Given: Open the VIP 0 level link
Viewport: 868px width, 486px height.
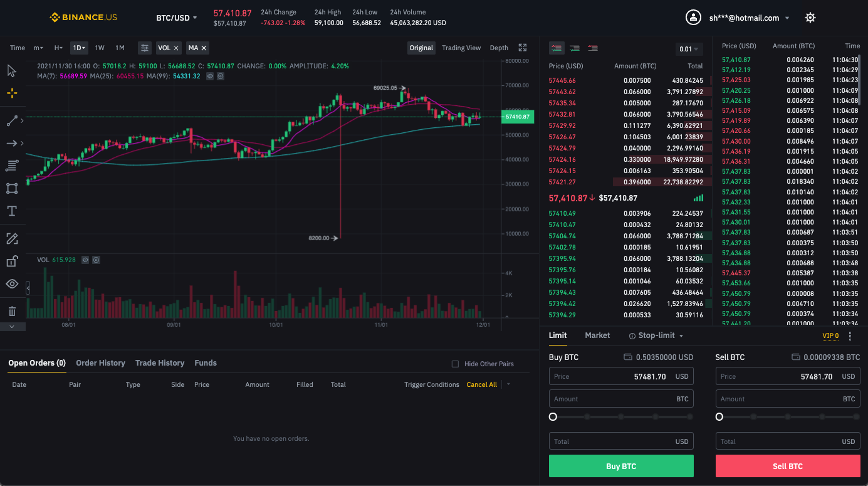Looking at the screenshot, I should (830, 336).
